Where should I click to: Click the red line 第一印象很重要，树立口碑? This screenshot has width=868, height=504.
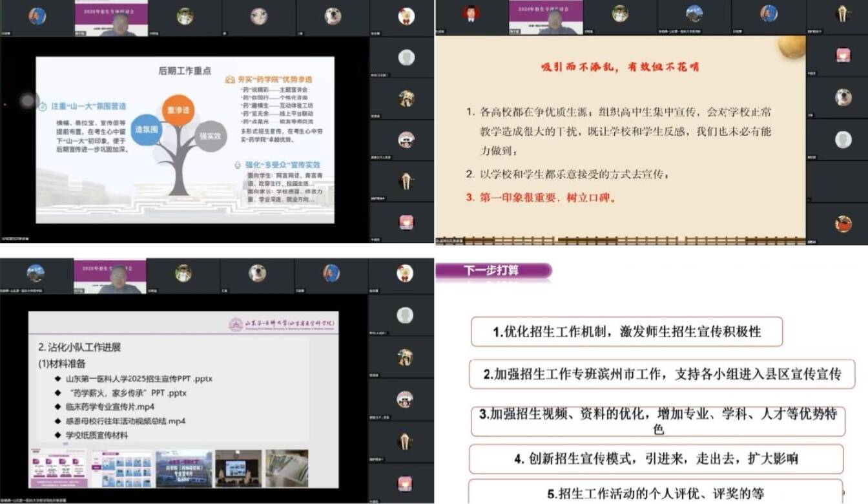[x=541, y=198]
